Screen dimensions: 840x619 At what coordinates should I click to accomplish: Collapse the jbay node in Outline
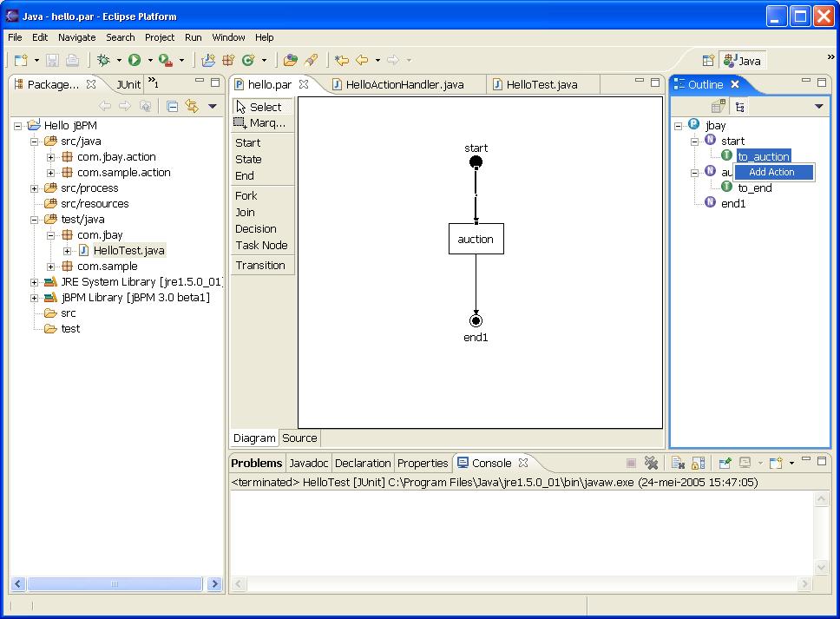(679, 126)
